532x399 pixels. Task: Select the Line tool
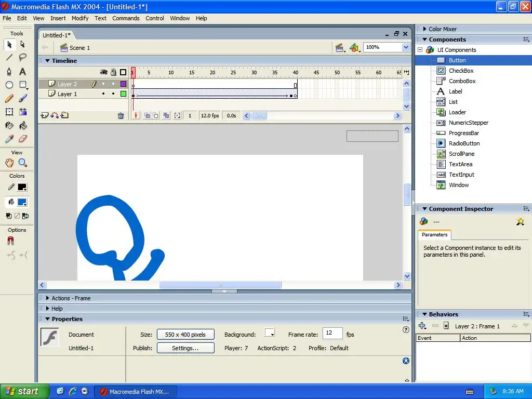(9, 57)
